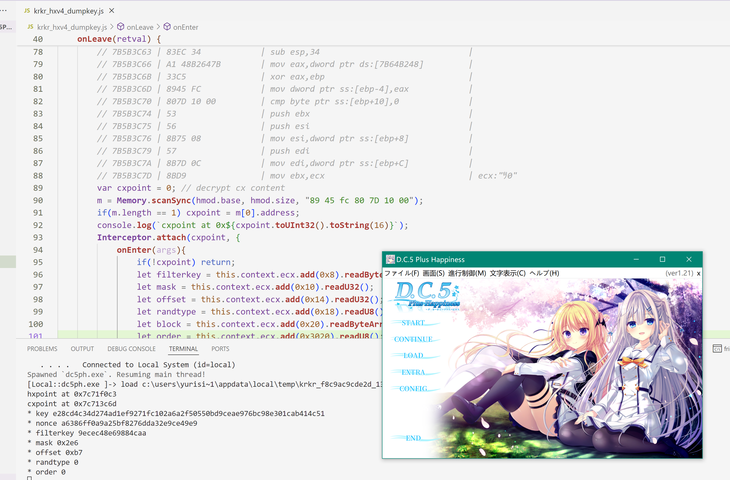
Task: Open the DEBUG CONSOLE panel tab
Action: 130,349
